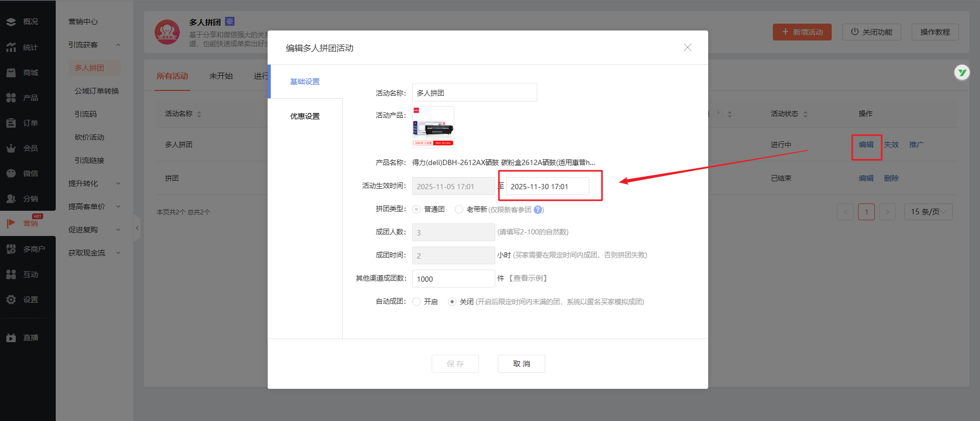Enable 自动成团 with the 开启 radio
The height and width of the screenshot is (421, 980).
(416, 302)
